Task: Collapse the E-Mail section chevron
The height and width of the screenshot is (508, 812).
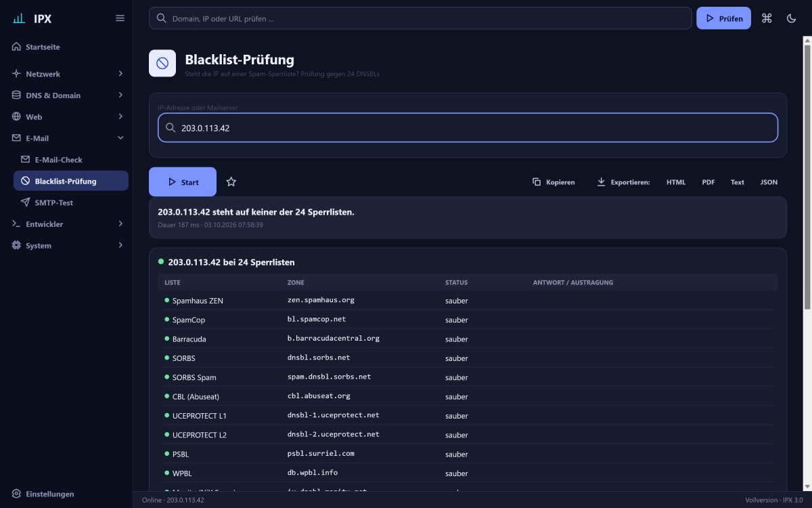Action: click(120, 138)
